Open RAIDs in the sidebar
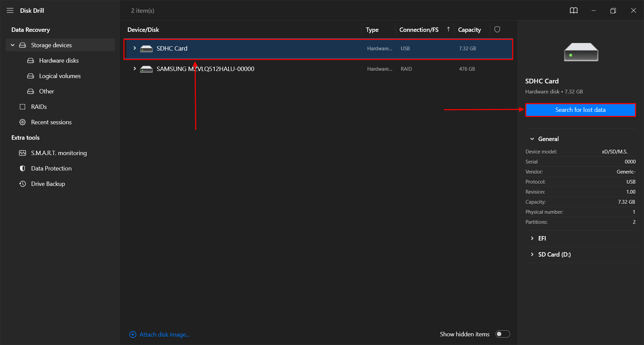The height and width of the screenshot is (345, 644). 39,107
